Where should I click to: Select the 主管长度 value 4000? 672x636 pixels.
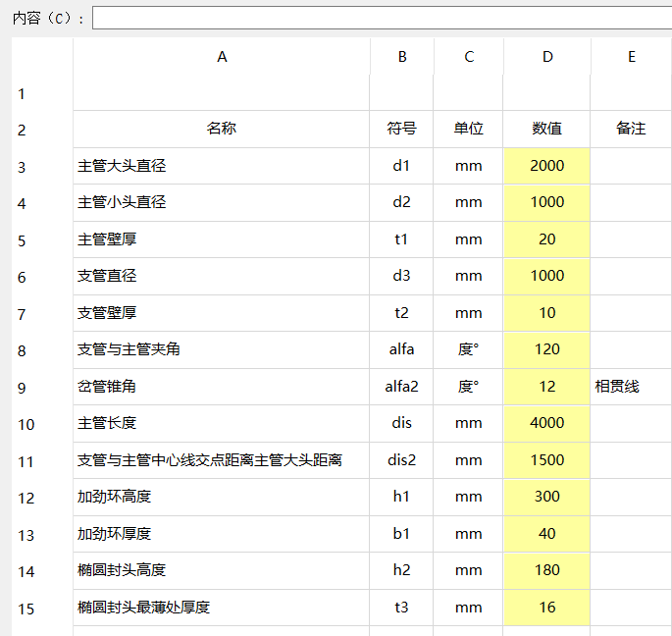(546, 423)
